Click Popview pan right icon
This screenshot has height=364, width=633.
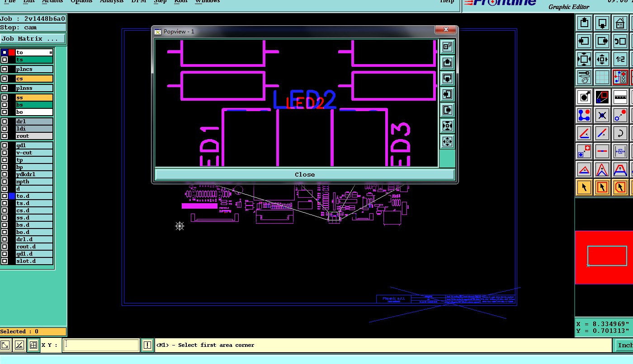447,110
